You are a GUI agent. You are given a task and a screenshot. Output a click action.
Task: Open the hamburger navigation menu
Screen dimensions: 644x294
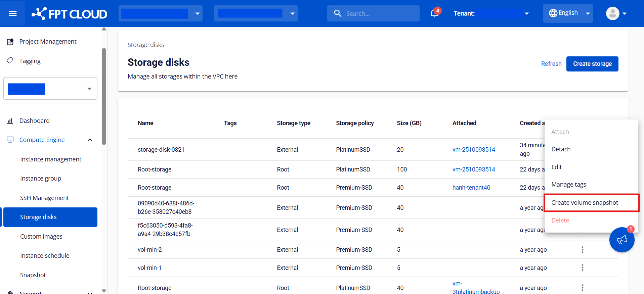(13, 13)
